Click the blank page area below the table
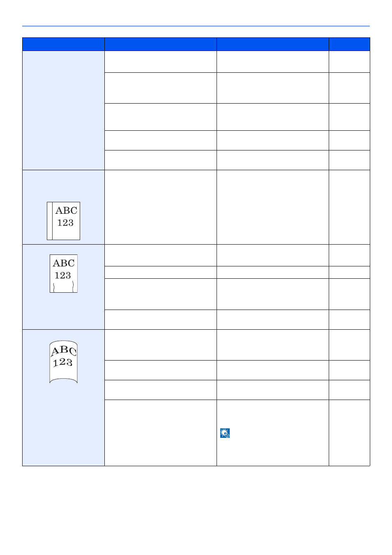392x555 pixels. pyautogui.click(x=196, y=510)
